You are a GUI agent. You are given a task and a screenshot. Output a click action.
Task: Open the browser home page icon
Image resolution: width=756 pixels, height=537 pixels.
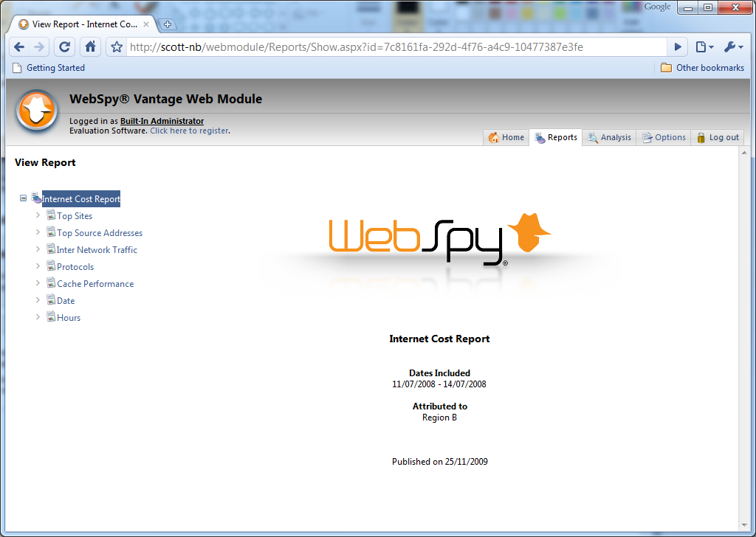coord(90,47)
